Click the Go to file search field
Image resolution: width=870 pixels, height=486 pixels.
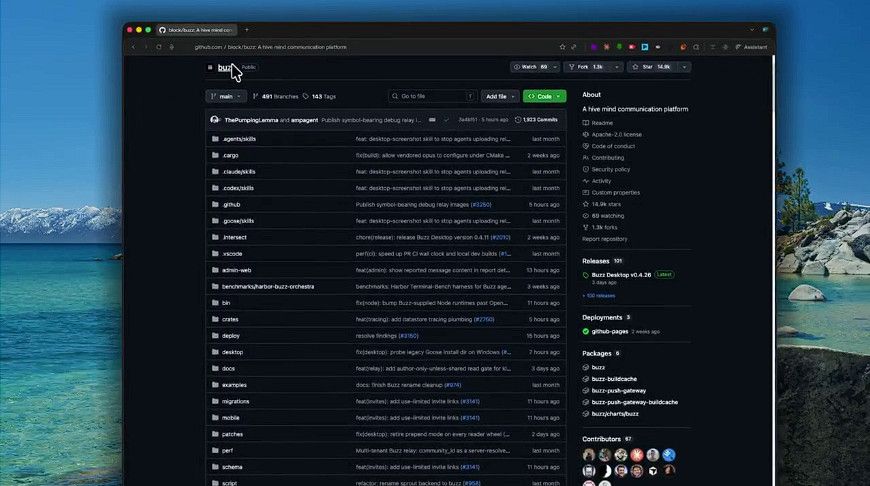(432, 97)
